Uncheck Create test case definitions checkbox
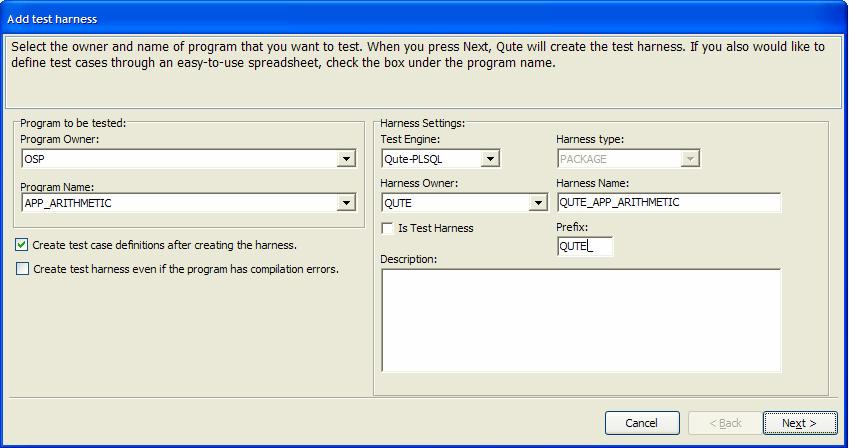This screenshot has width=849, height=448. point(22,245)
